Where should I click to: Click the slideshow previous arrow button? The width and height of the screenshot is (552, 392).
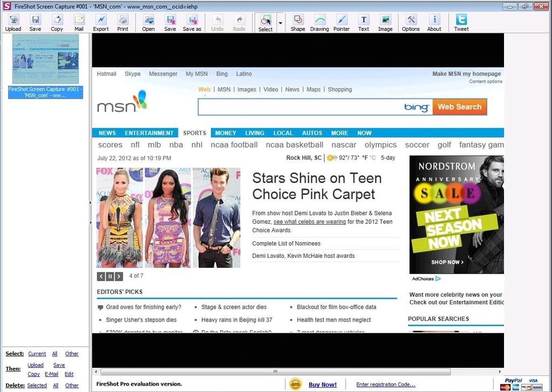pos(101,276)
